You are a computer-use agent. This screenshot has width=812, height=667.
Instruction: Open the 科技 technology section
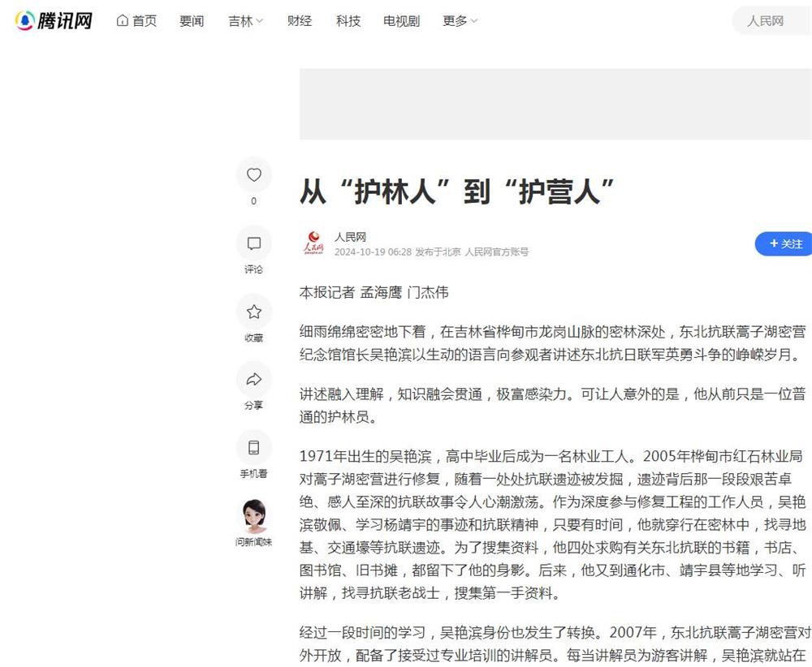(348, 21)
